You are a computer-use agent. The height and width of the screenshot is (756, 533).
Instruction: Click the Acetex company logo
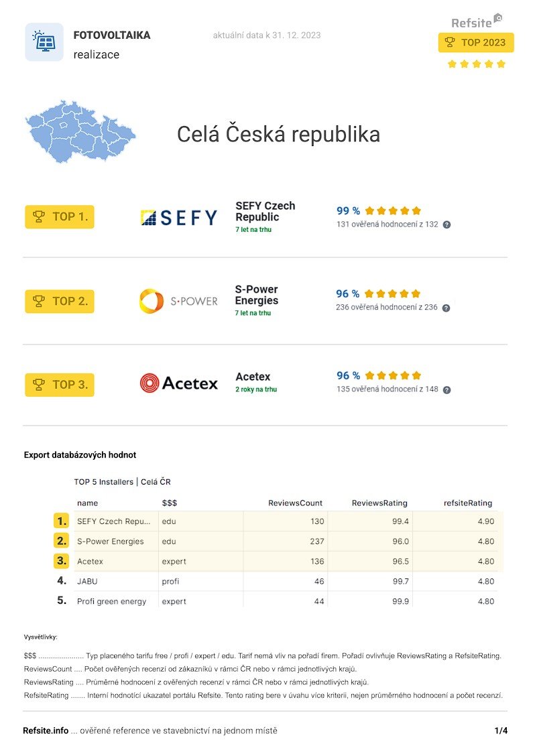(x=178, y=383)
